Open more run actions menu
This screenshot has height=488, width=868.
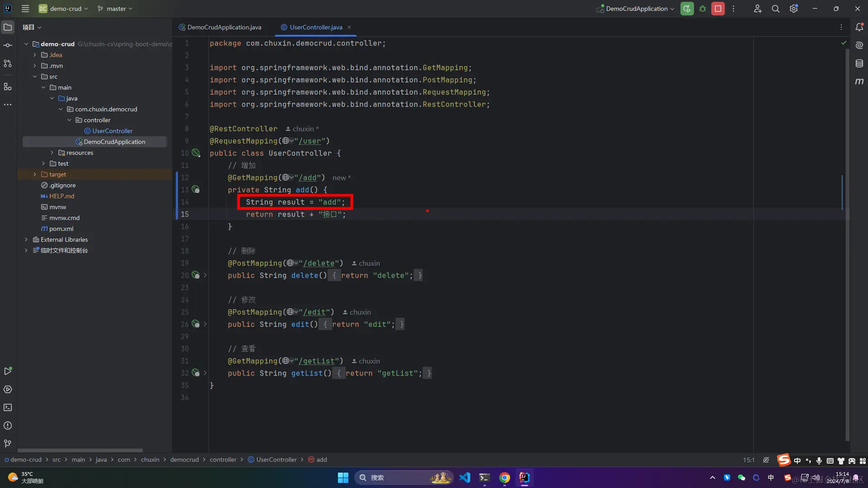tap(733, 9)
